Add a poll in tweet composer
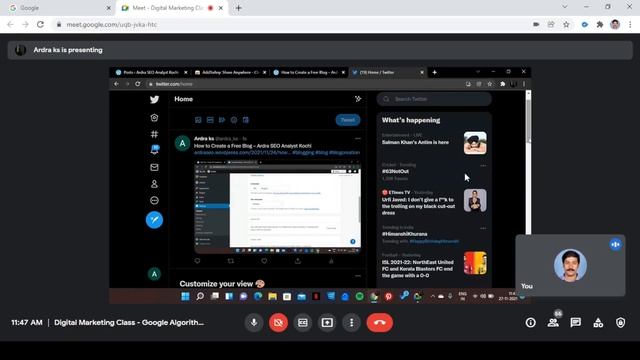This screenshot has width=640, height=360. coord(222,120)
